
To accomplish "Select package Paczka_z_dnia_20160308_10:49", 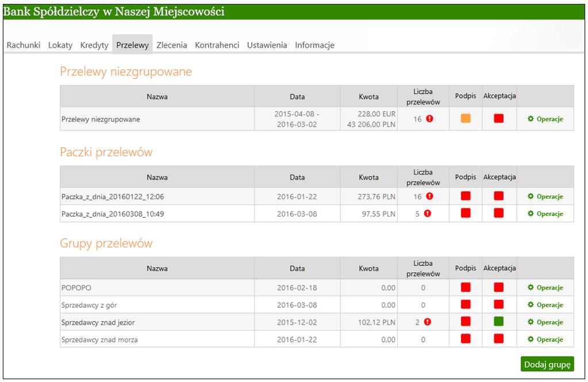I will tap(113, 214).
